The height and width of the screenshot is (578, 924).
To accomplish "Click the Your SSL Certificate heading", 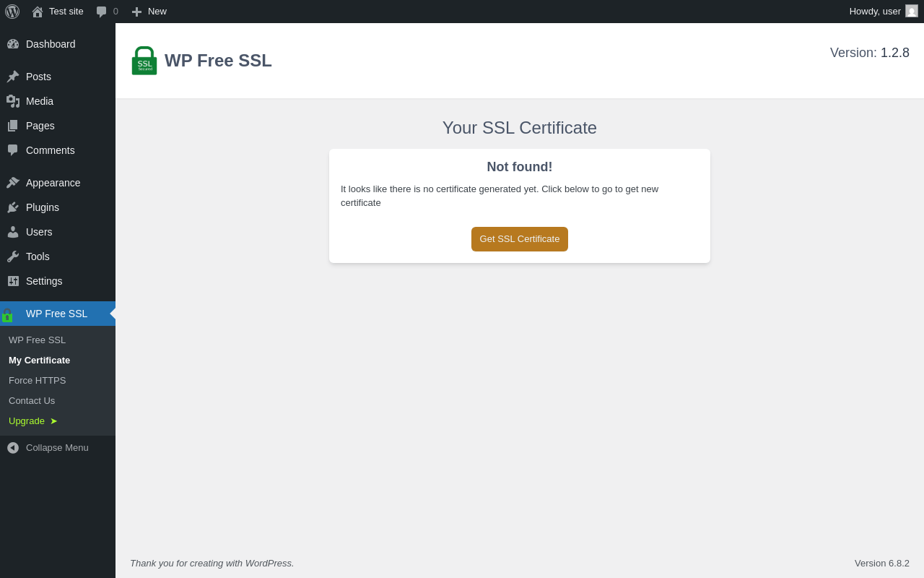I will pos(520,128).
